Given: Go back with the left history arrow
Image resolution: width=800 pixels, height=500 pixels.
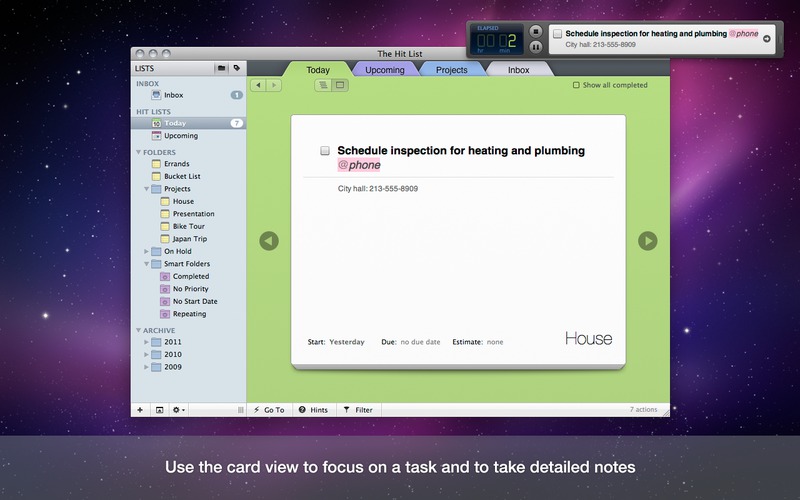Looking at the screenshot, I should (x=258, y=85).
